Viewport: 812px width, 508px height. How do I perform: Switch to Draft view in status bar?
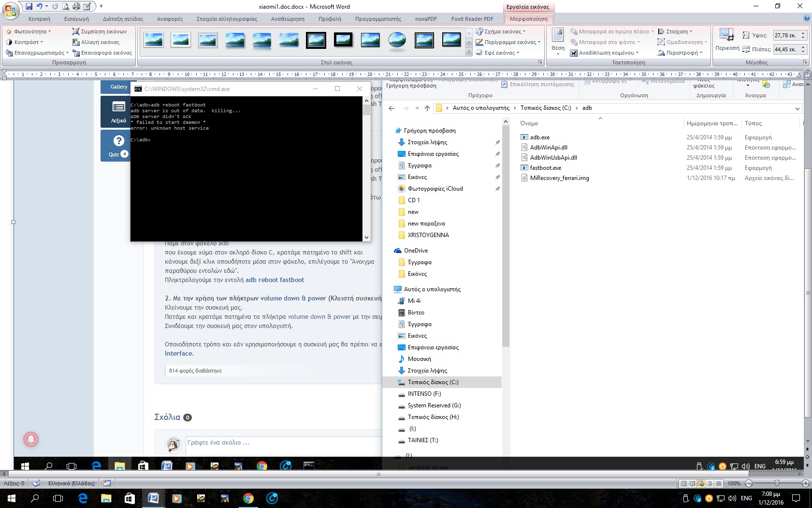[719, 483]
